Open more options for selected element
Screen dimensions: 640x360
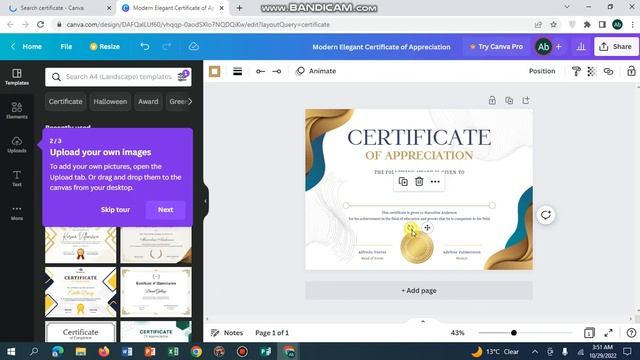[435, 182]
